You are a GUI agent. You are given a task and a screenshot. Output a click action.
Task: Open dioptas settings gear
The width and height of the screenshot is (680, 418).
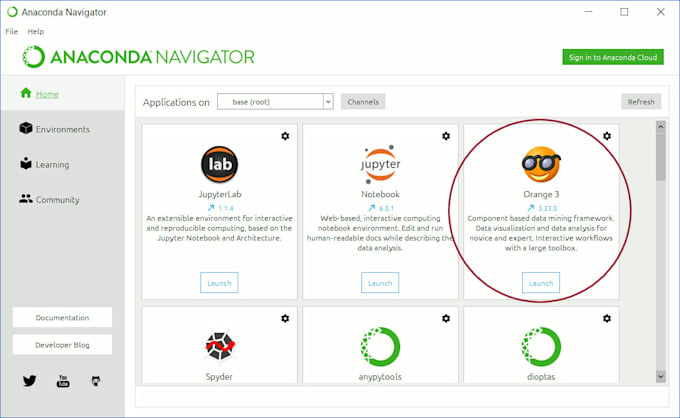pyautogui.click(x=607, y=319)
